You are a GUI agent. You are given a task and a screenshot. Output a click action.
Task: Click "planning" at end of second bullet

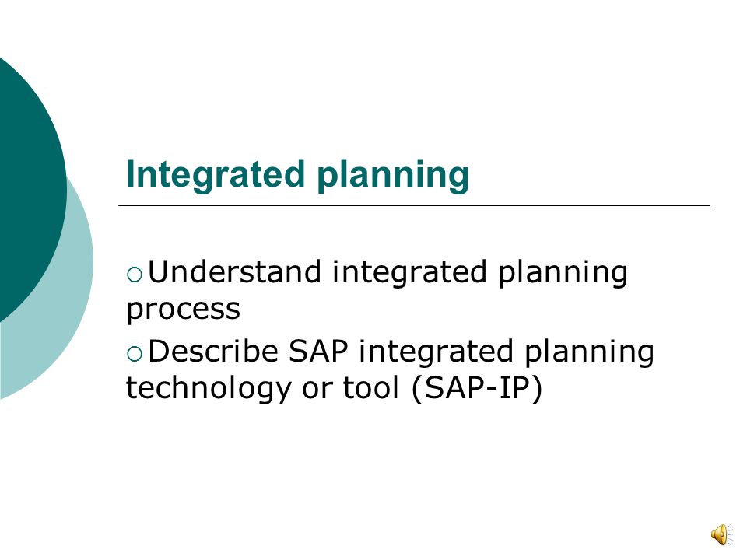point(589,353)
